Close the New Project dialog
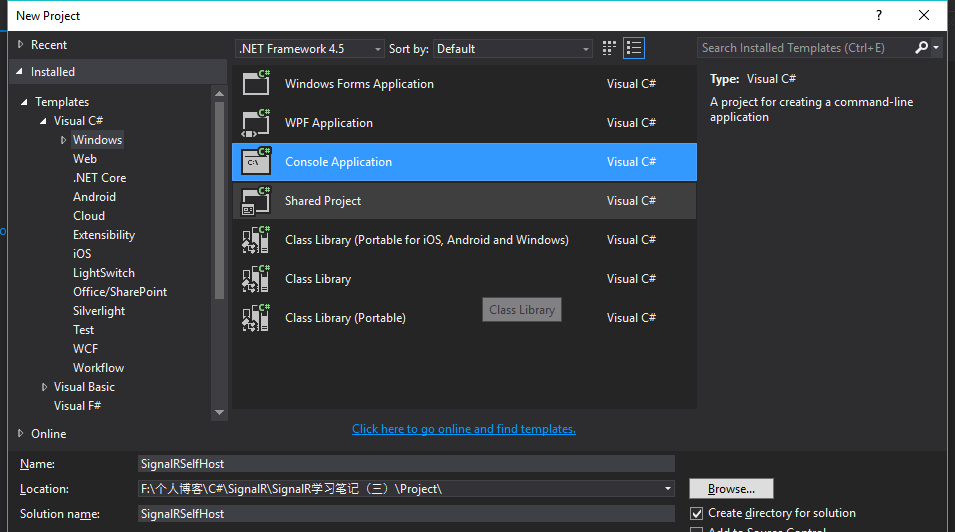 [x=924, y=15]
